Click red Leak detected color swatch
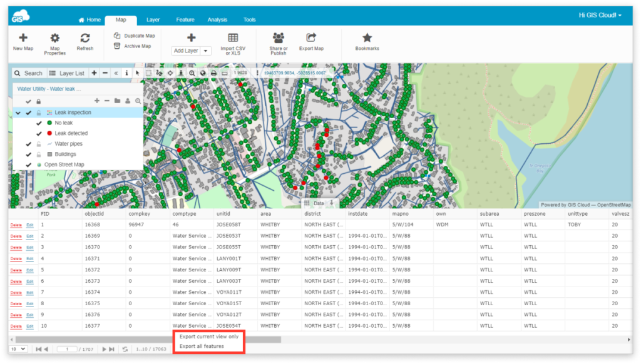 [49, 133]
